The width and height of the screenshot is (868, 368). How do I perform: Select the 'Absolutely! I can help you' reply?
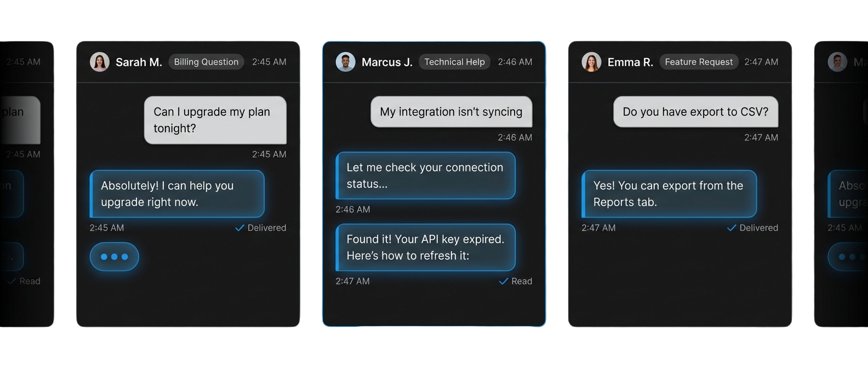point(177,194)
